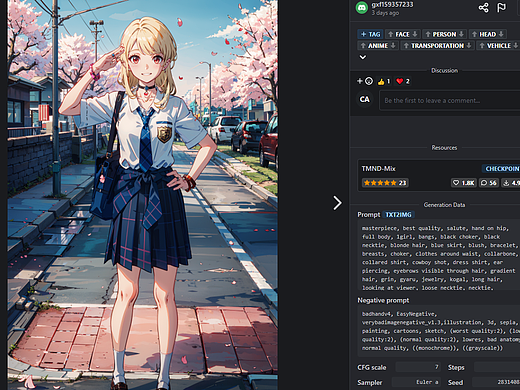
Task: Upvote the ANIME tag
Action: click(x=363, y=45)
